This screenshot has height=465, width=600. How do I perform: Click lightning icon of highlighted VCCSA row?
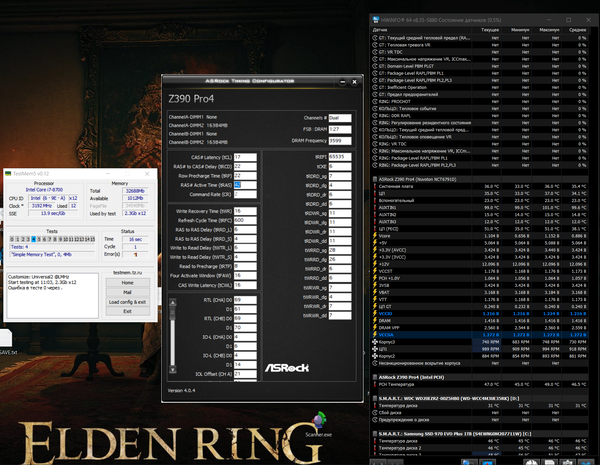click(375, 334)
